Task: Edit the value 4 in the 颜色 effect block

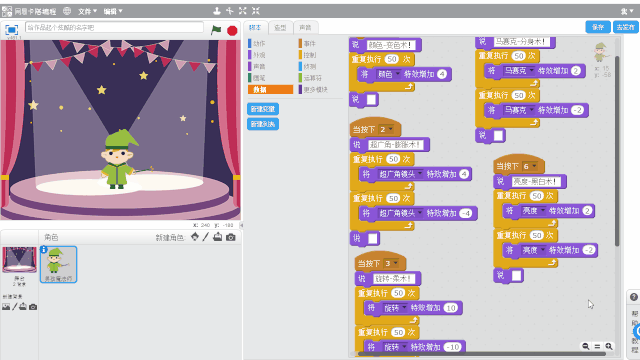Action: click(442, 74)
